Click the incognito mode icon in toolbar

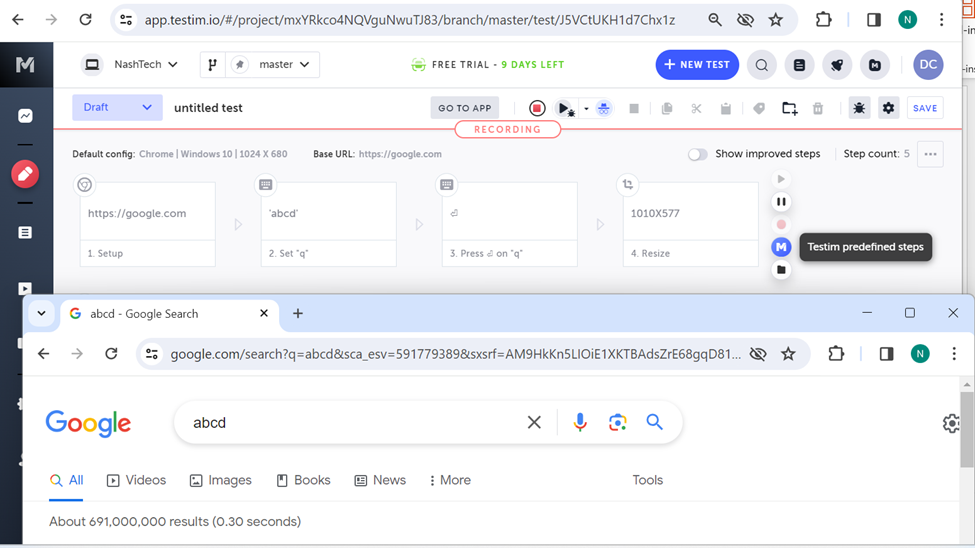point(603,108)
